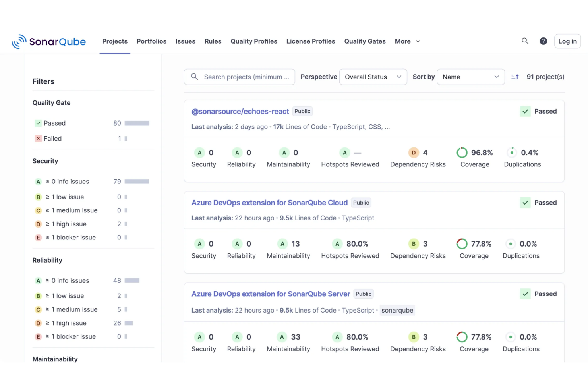The width and height of the screenshot is (588, 392).
Task: Select the A Security rating on SonarQube Cloud project
Action: click(199, 244)
